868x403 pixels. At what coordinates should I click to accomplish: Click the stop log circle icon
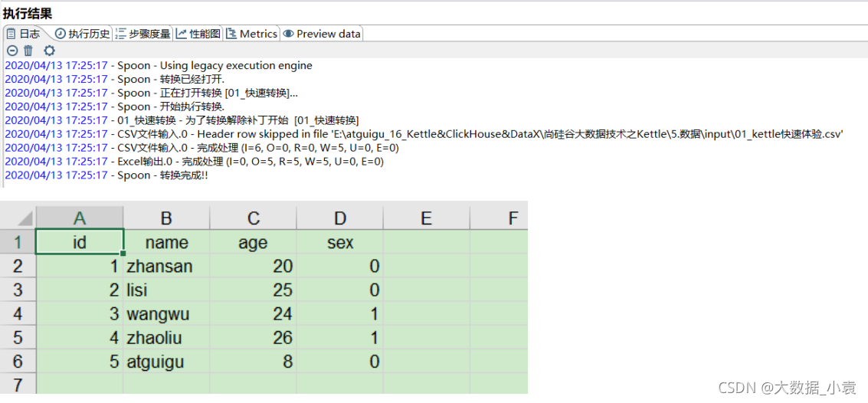pyautogui.click(x=12, y=51)
